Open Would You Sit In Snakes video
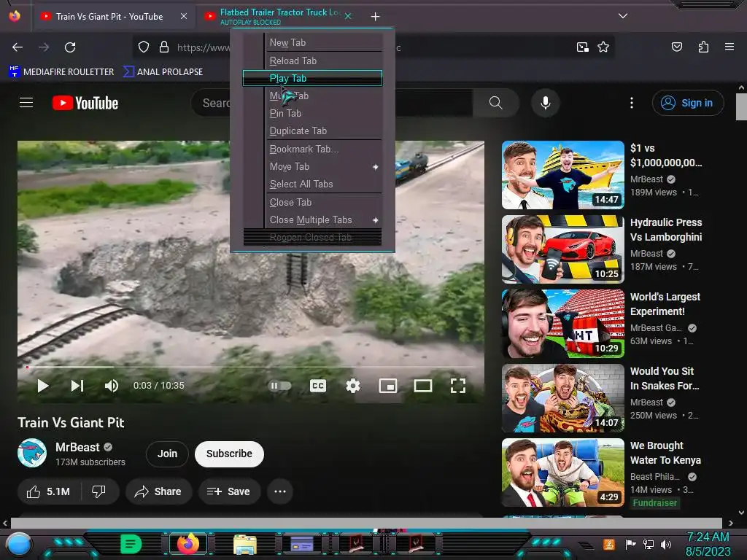 [x=562, y=397]
